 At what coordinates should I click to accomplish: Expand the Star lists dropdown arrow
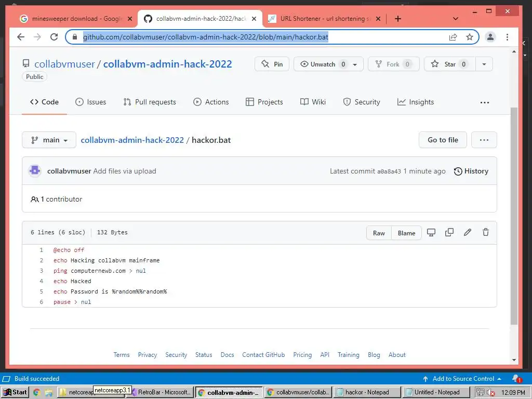[x=484, y=64]
